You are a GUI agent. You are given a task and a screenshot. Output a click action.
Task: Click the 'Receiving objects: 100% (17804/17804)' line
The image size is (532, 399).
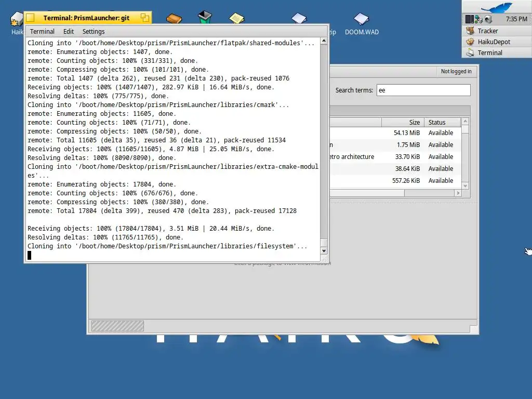[x=151, y=229]
